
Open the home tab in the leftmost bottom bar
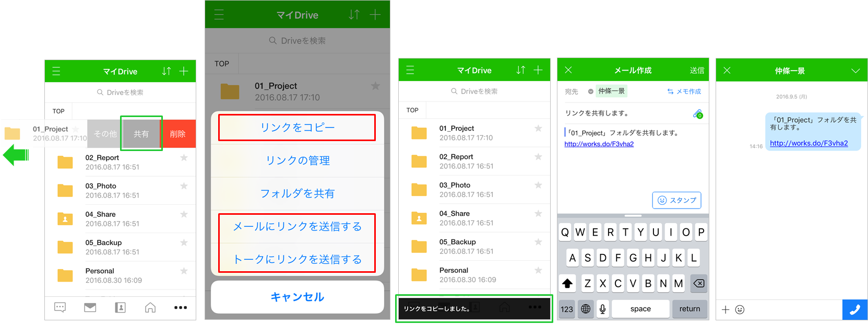point(150,307)
